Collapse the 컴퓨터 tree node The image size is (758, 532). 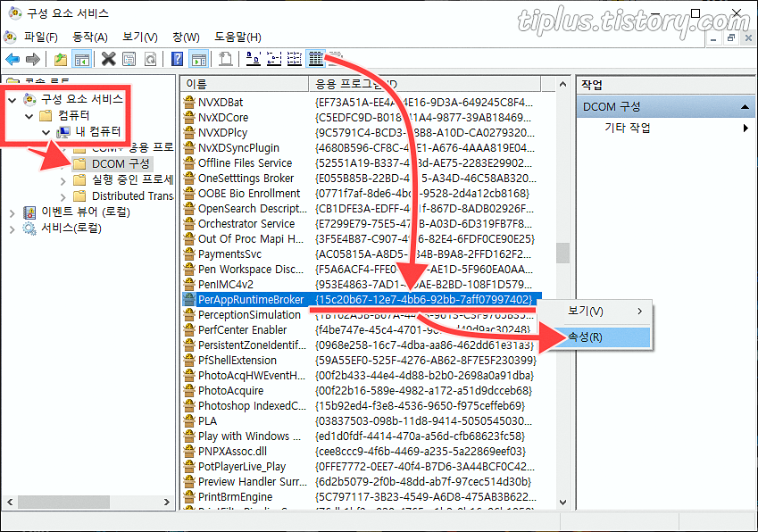(29, 116)
